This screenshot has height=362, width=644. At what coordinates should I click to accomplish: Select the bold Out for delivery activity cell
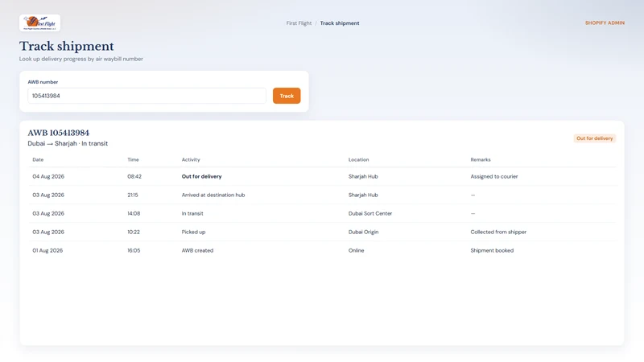[x=202, y=176]
